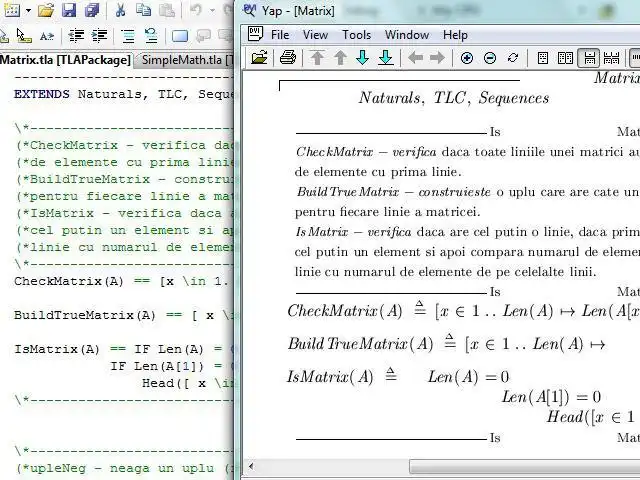The height and width of the screenshot is (480, 640).
Task: Print the document from Yap toolbar
Action: [288, 58]
